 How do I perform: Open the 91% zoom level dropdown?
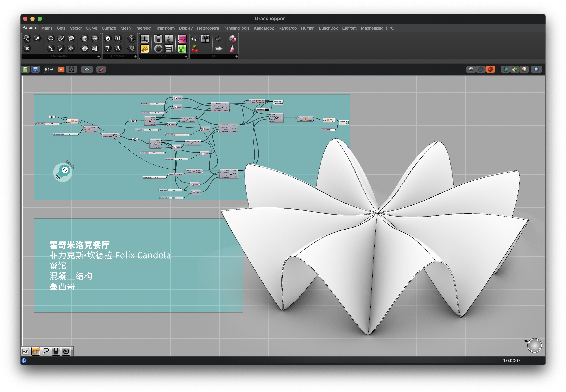(x=61, y=69)
